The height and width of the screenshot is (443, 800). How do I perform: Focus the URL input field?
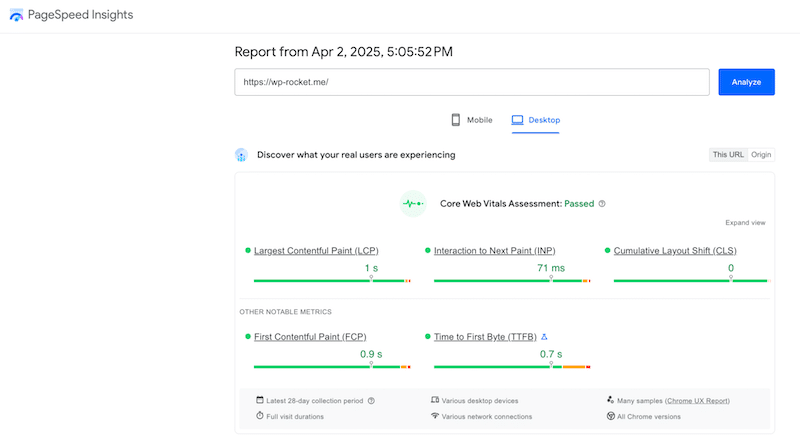pos(472,82)
